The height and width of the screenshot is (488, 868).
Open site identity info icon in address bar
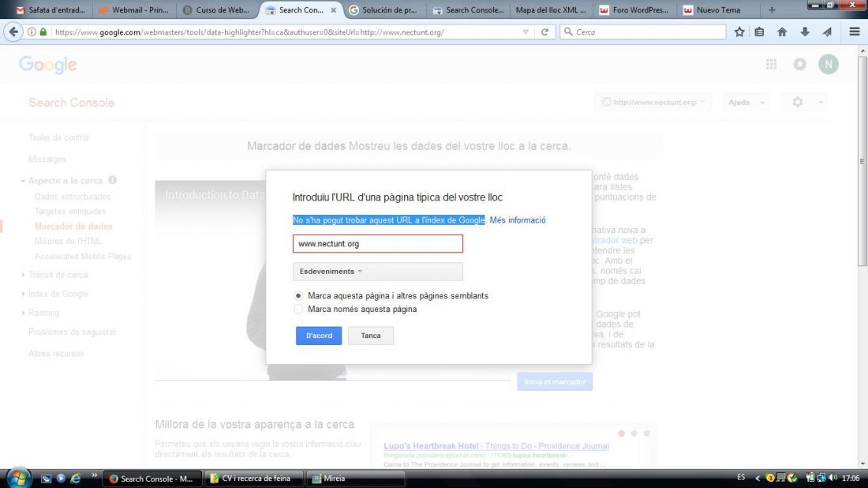[x=32, y=32]
